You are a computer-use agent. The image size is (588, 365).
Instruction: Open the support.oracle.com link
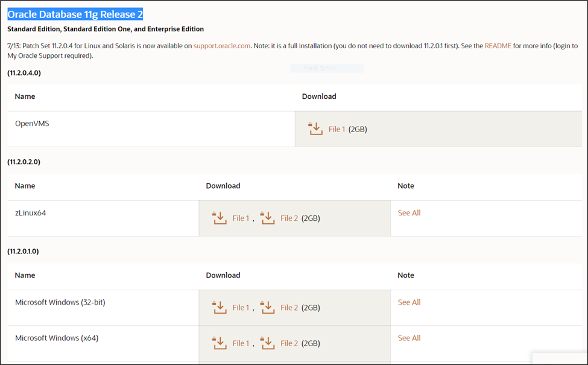tap(222, 46)
